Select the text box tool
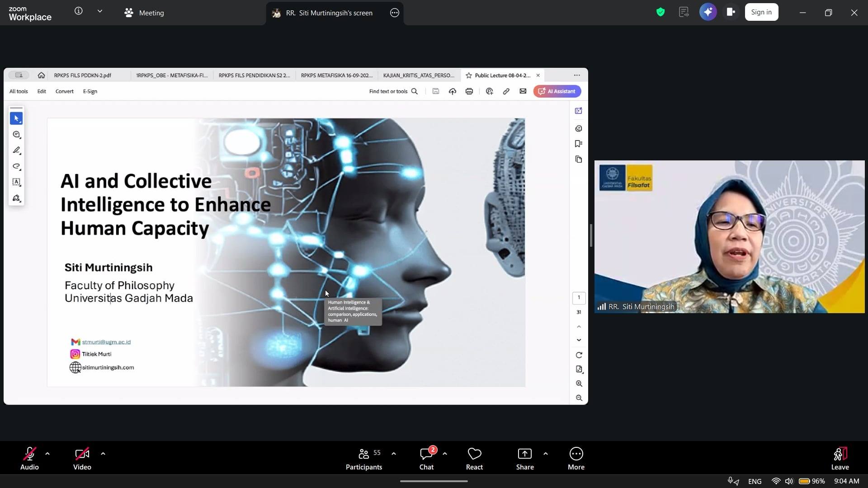The width and height of the screenshot is (868, 488). pyautogui.click(x=16, y=182)
